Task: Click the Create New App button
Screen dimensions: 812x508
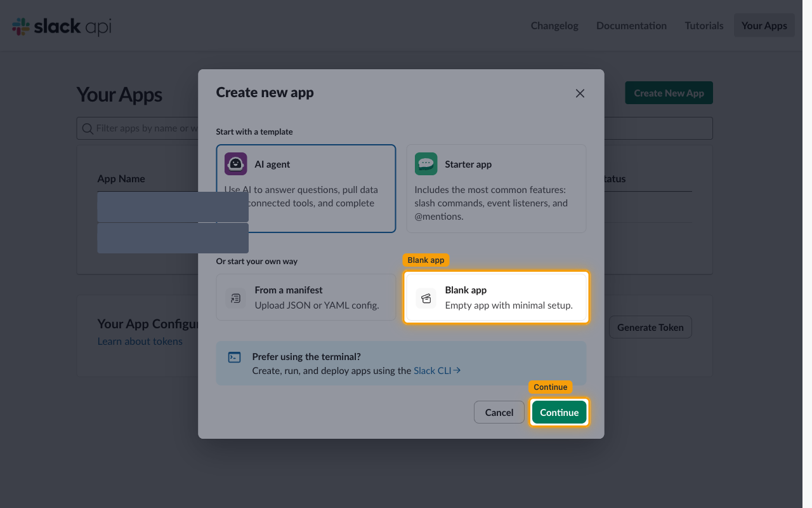Action: [669, 93]
